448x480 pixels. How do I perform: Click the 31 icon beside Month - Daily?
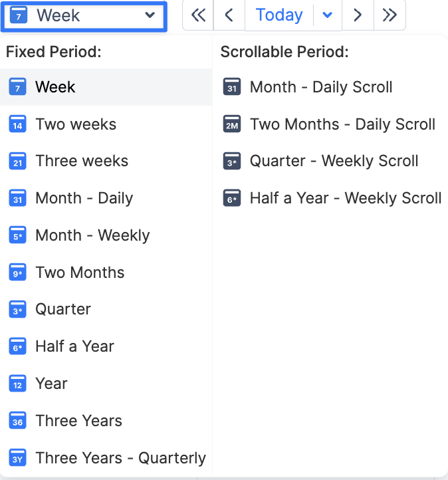(17, 198)
